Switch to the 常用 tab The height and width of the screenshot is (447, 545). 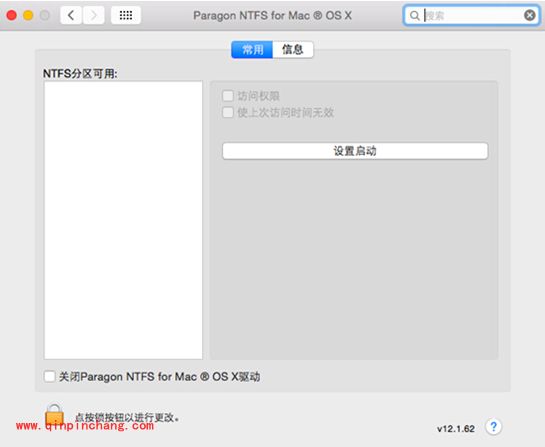(x=252, y=50)
